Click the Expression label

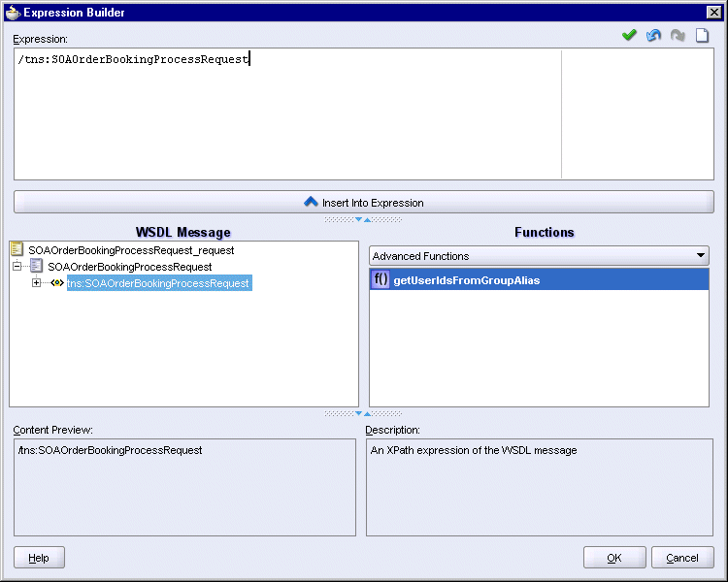coord(41,39)
